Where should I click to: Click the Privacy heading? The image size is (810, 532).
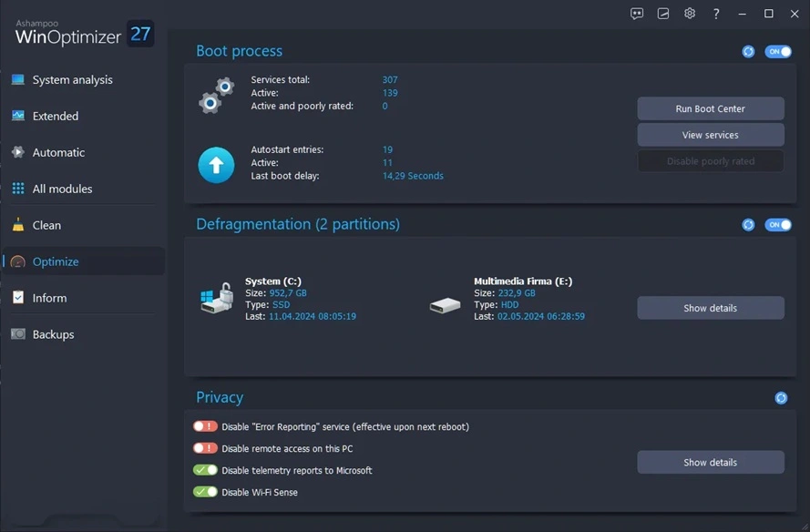[x=220, y=397]
